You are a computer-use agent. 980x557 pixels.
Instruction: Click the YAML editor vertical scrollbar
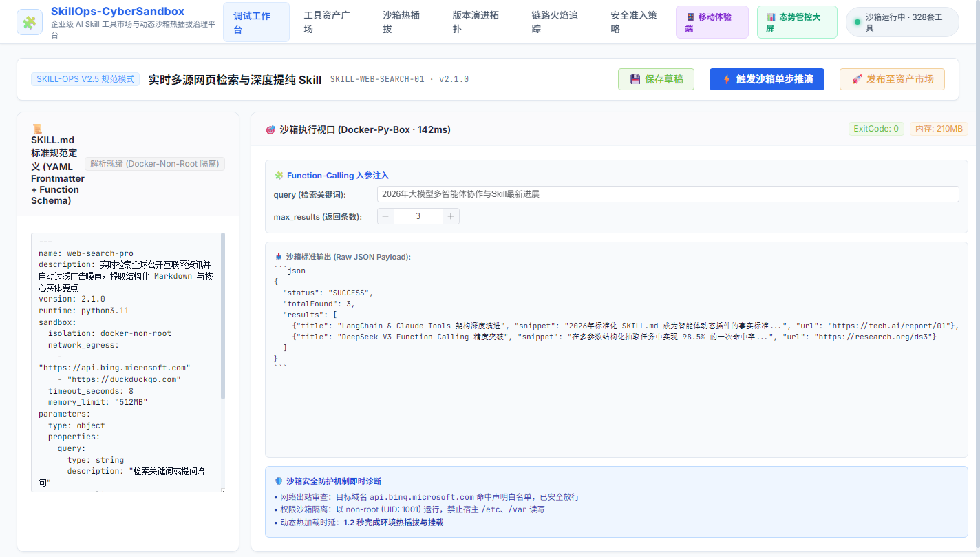coord(222,316)
